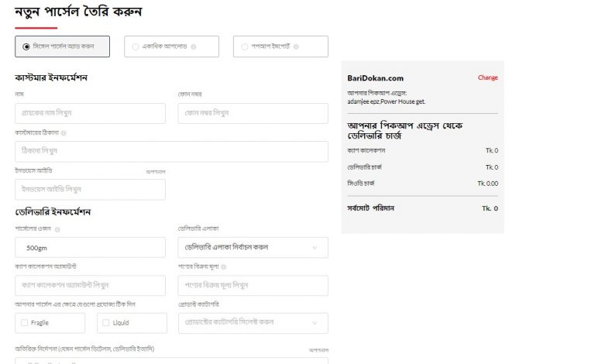
Task: Click info icon next to parcel weight label
Action: 57,229
